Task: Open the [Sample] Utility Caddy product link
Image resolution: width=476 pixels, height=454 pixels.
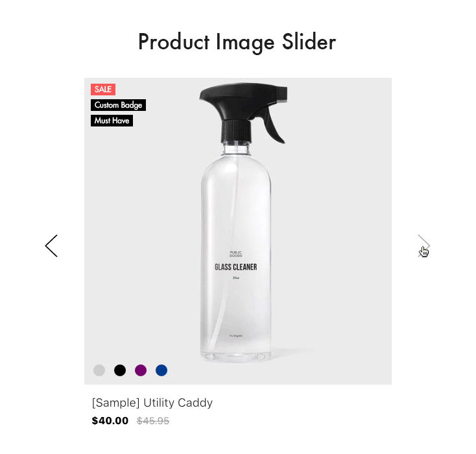Action: pos(152,403)
